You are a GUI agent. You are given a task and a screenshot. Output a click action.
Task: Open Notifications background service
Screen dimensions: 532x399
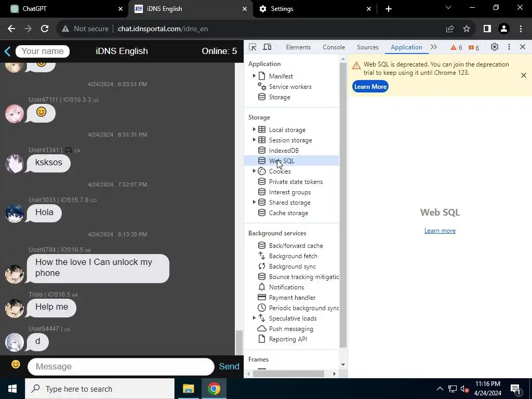click(286, 287)
